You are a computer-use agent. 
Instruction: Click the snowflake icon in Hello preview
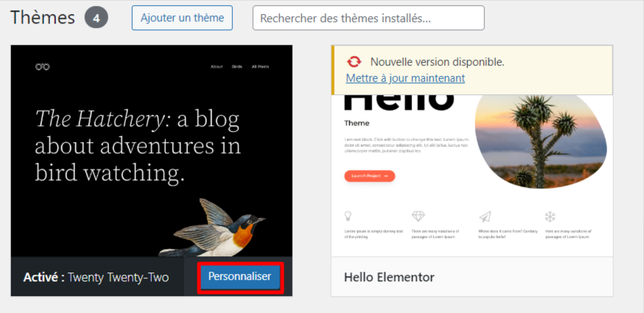click(550, 217)
